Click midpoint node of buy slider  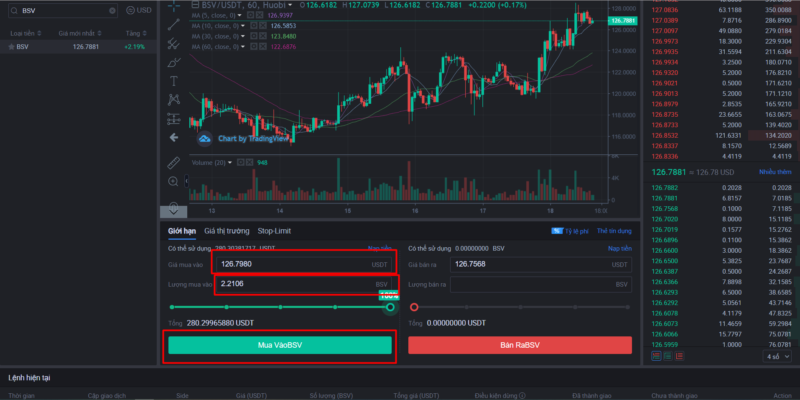pos(281,307)
